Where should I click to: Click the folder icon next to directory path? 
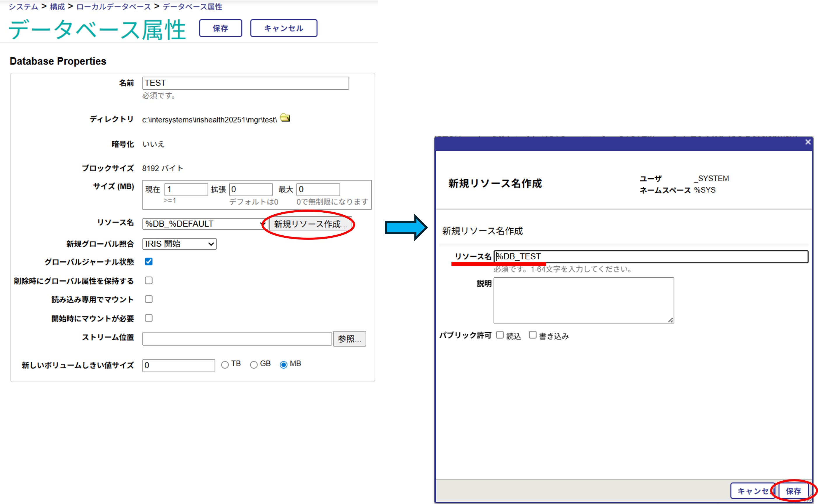click(285, 118)
